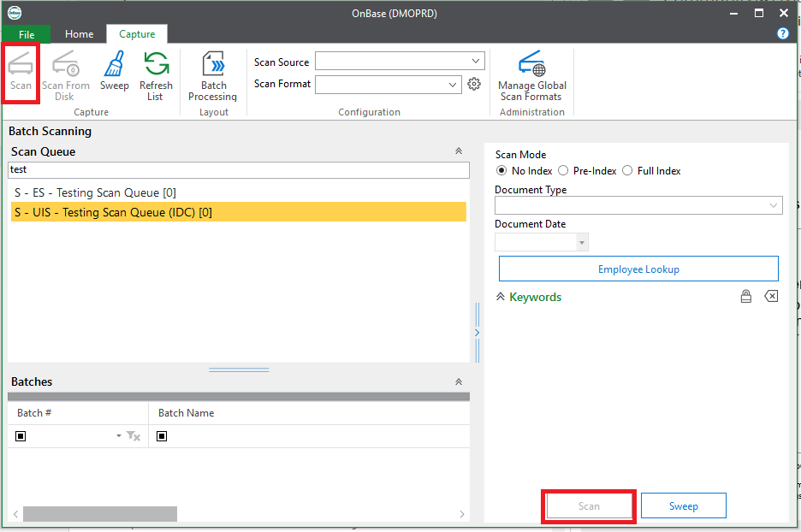Lock the keywords with padlock icon
801x532 pixels.
(x=746, y=296)
